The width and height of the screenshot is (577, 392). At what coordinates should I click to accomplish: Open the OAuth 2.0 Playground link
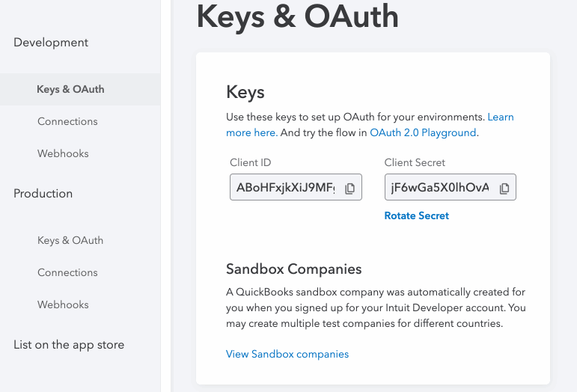tap(423, 132)
